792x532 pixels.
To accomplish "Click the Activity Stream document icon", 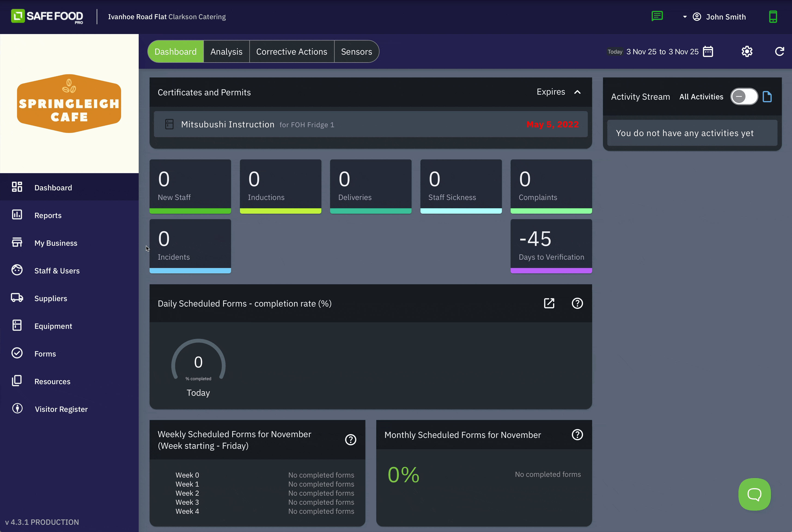I will pyautogui.click(x=767, y=97).
